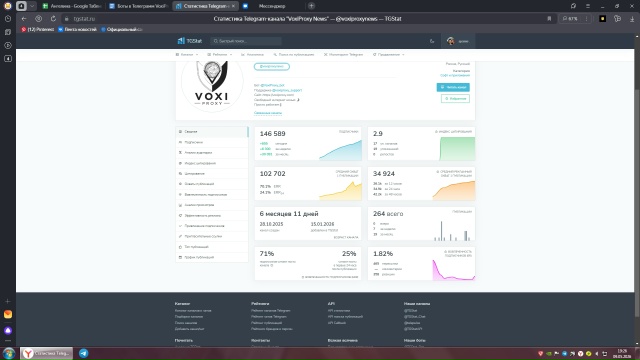Click the blue read channel button
This screenshot has height=360, width=640.
[x=453, y=87]
